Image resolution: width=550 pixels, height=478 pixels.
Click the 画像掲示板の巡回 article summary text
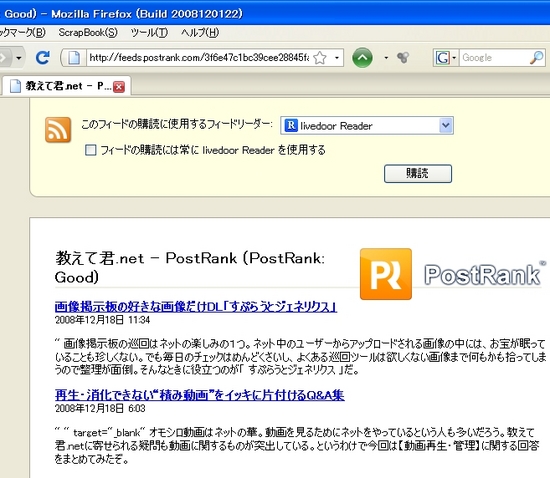300,357
